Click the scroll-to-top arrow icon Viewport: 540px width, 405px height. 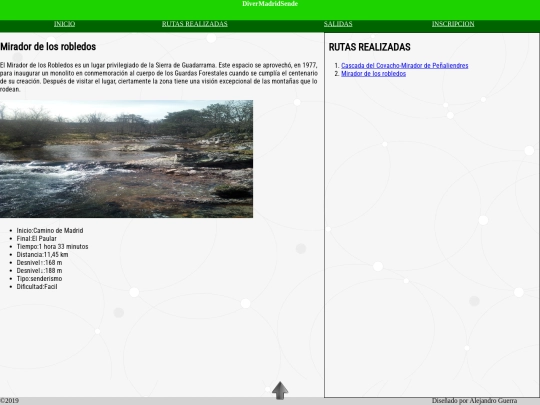(280, 391)
